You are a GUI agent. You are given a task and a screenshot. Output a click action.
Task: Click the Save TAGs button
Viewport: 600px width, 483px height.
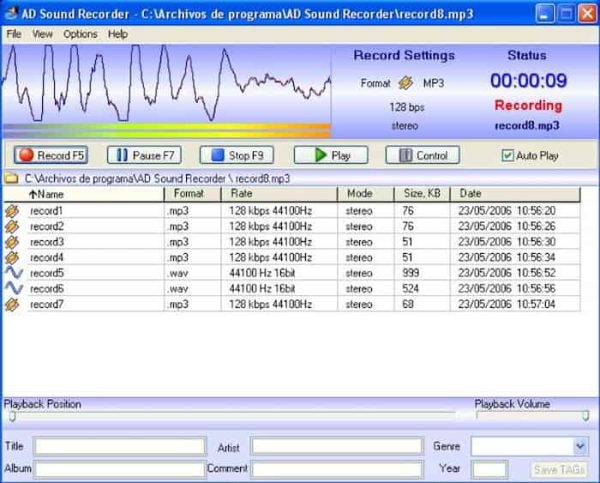tap(559, 469)
